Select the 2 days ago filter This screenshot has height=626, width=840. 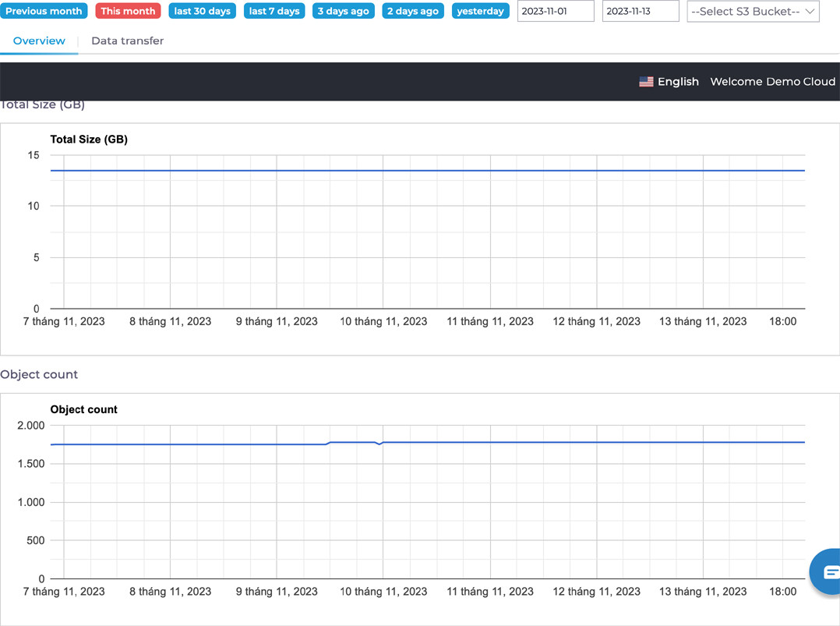coord(413,12)
